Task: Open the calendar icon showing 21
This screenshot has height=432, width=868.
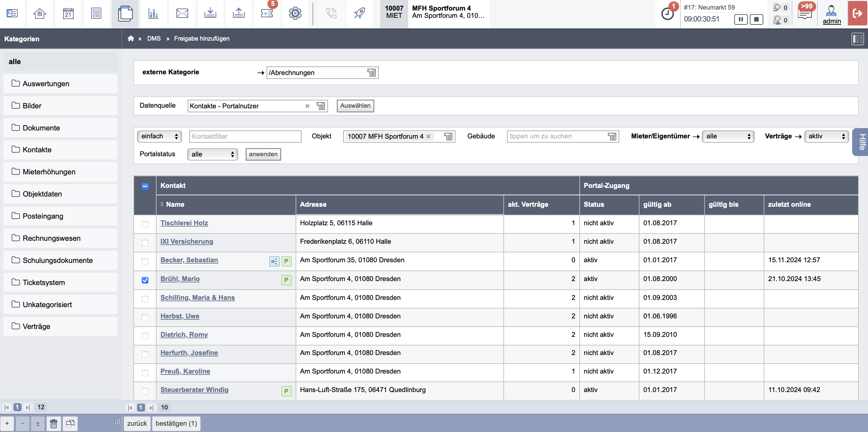Action: (x=68, y=14)
